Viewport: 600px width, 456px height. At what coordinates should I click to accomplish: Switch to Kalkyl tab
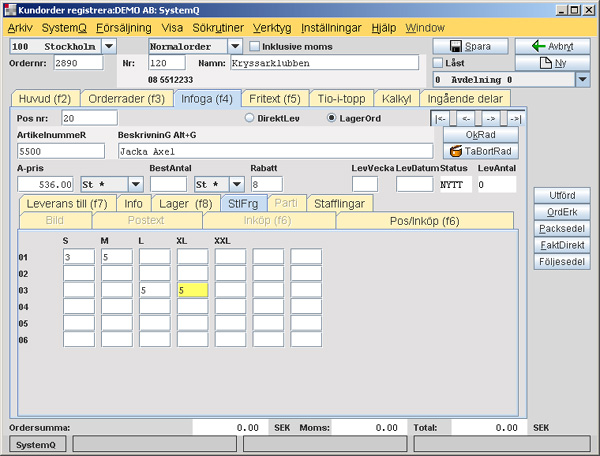[396, 99]
